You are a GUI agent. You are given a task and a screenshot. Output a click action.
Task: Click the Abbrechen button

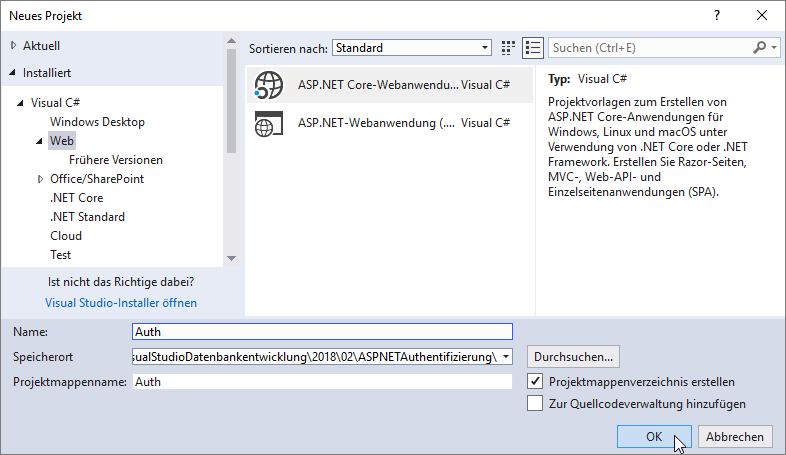[x=735, y=436]
